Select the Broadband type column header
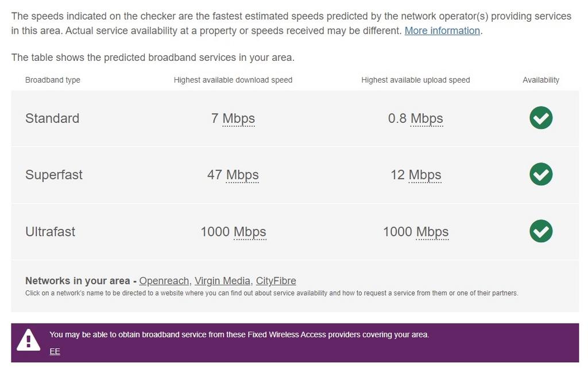This screenshot has width=588, height=373. coord(52,80)
